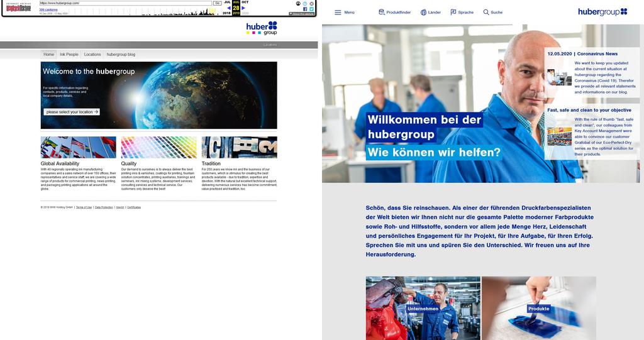This screenshot has height=340, width=644.
Task: Open the Global Availability flags image
Action: 79,147
